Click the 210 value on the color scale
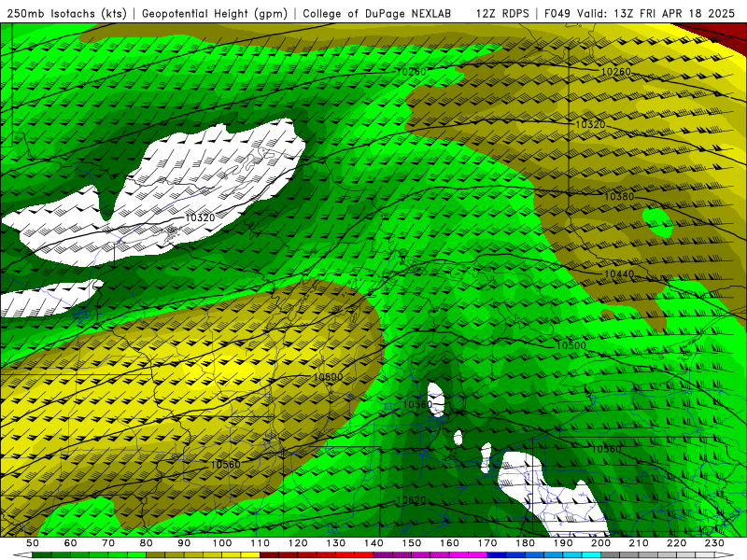Screen dimensions: 747x560 tap(639, 543)
